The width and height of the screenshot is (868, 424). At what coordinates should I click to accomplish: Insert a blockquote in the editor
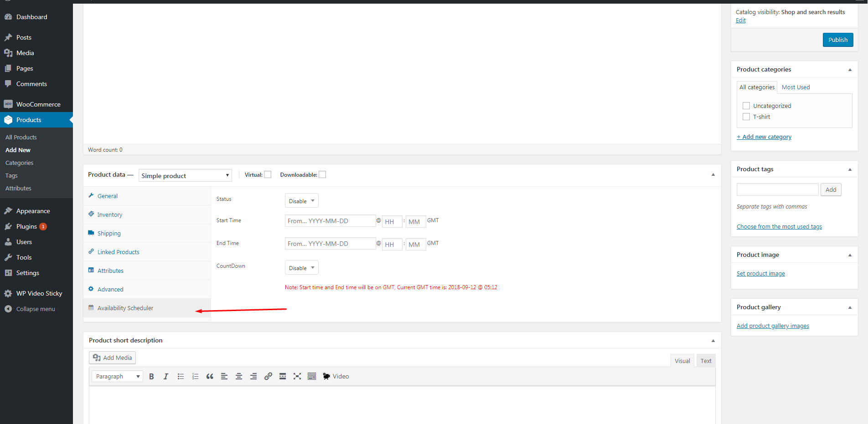click(210, 376)
